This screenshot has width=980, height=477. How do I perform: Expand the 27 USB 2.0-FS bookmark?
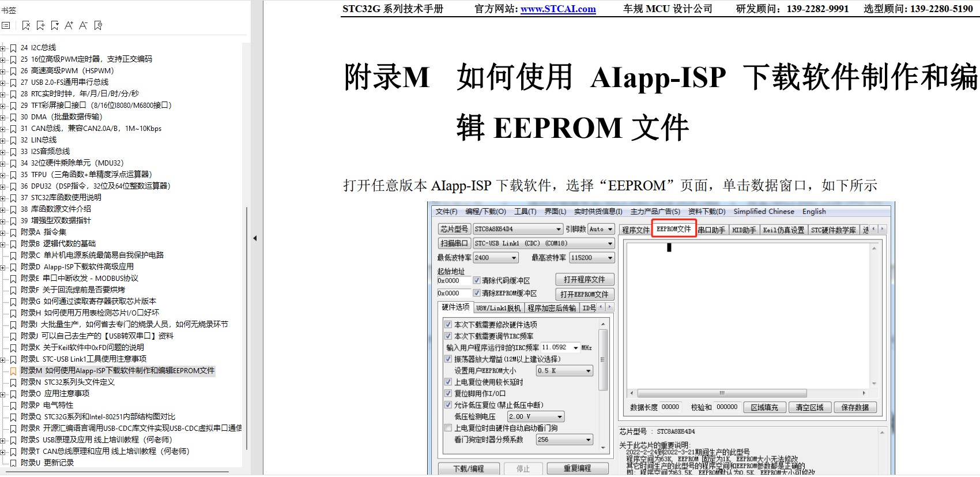coord(3,82)
